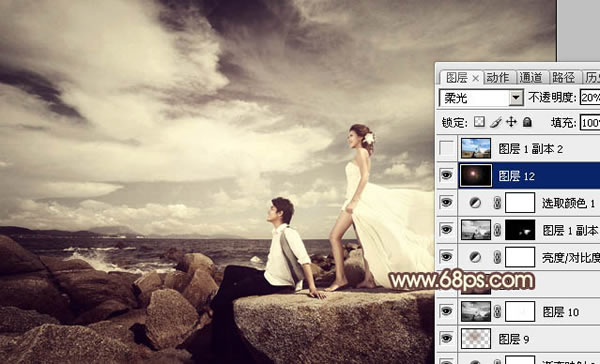This screenshot has height=364, width=600.
Task: Click the lock image pixels brush icon
Action: 496,122
